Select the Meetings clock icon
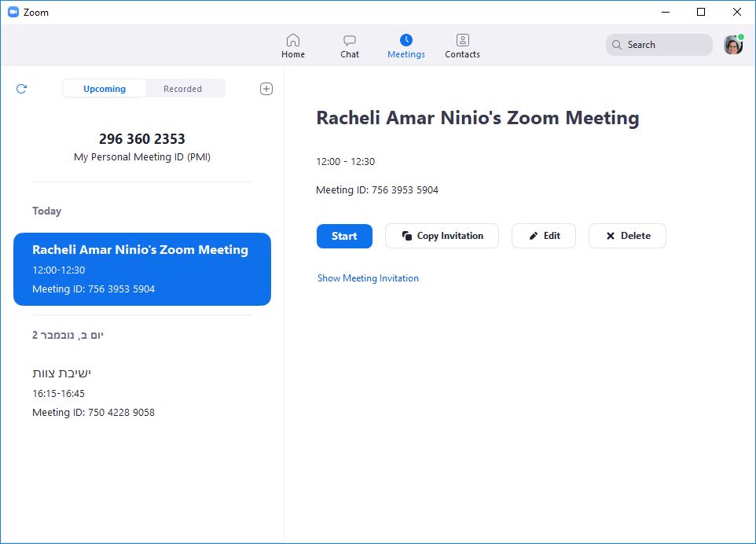This screenshot has width=756, height=544. (x=406, y=40)
